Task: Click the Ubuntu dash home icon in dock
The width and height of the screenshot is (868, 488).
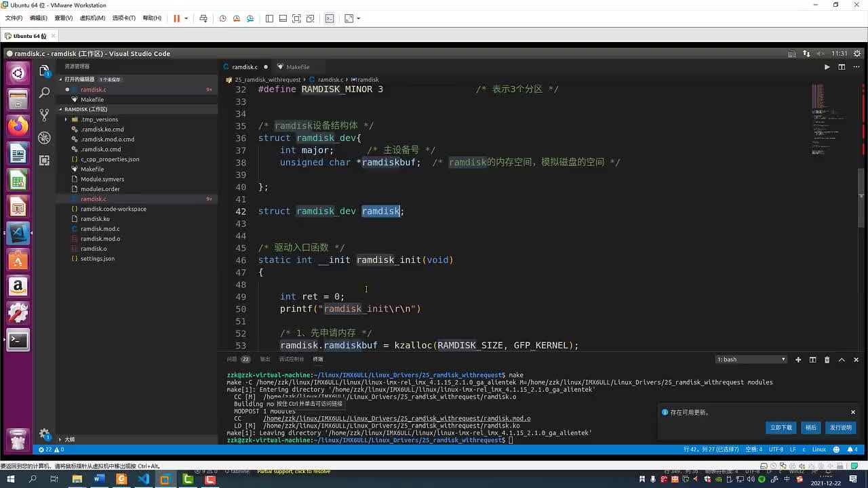Action: coord(18,73)
